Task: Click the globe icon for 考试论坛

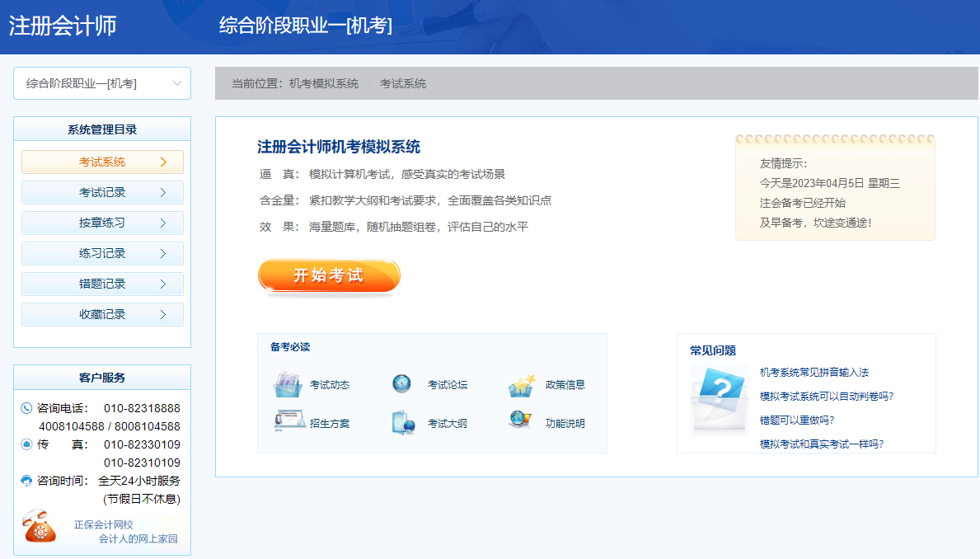Action: pos(402,383)
